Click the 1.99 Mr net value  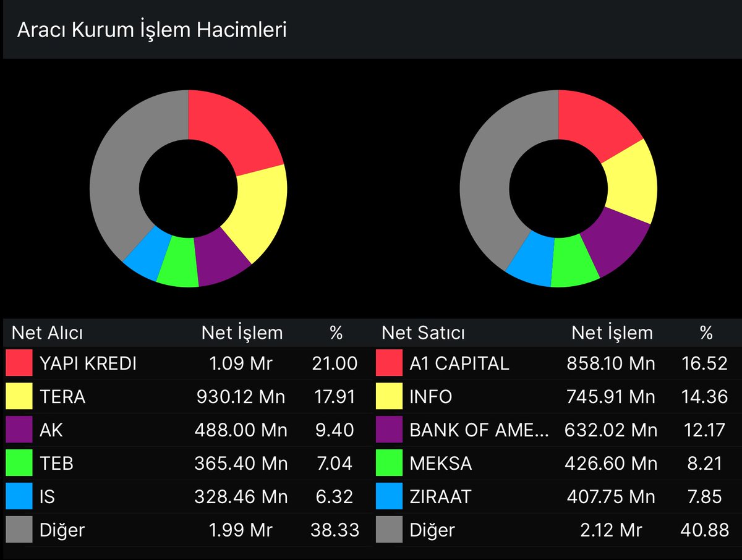[242, 530]
